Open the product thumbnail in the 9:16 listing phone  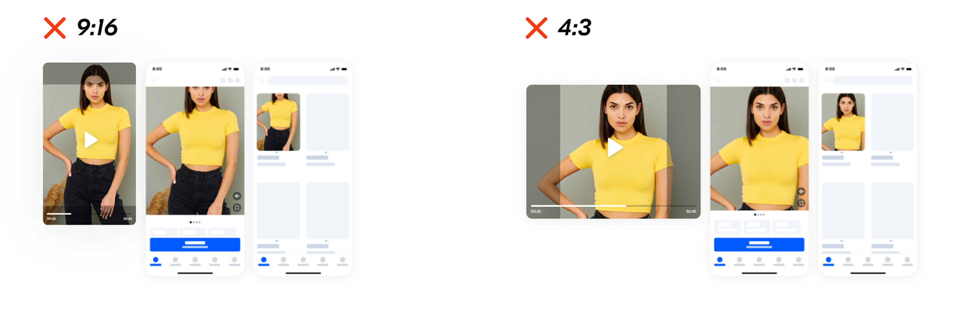[x=278, y=122]
